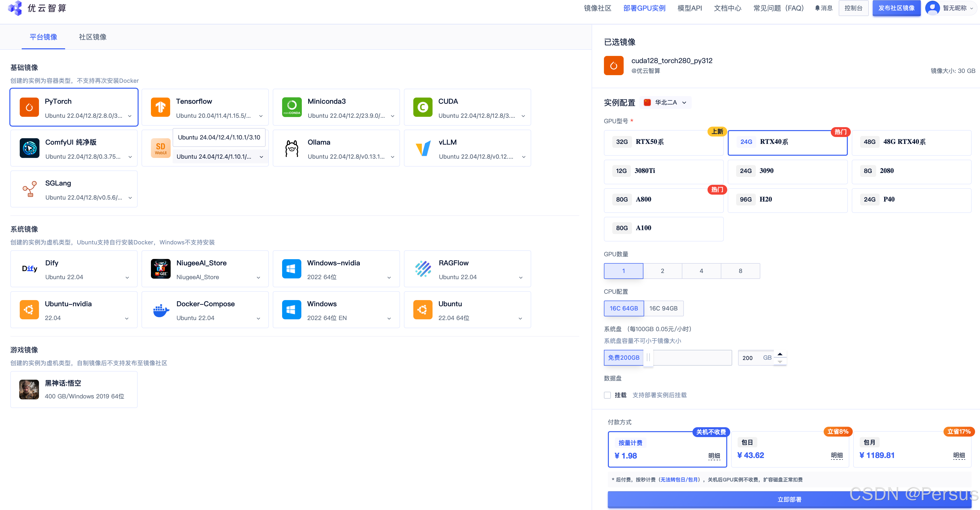The height and width of the screenshot is (510, 980).
Task: Click the SD WebUI icon
Action: coord(161,148)
